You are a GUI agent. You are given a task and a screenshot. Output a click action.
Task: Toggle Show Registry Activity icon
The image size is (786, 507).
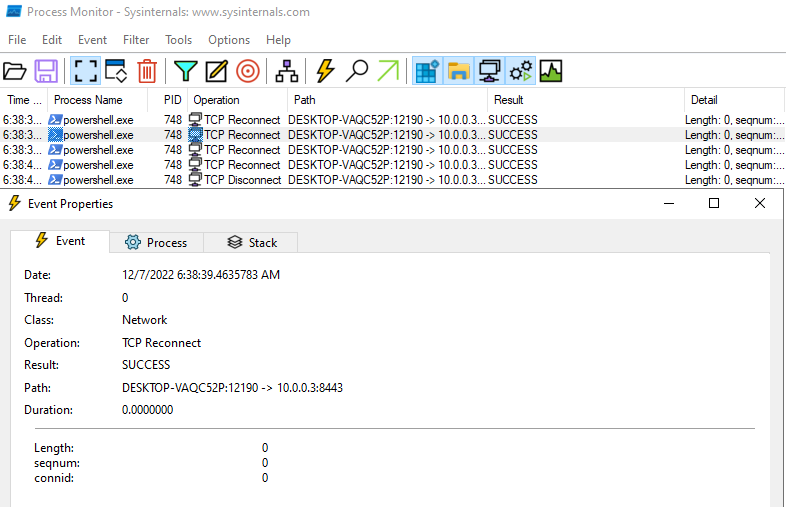[428, 71]
